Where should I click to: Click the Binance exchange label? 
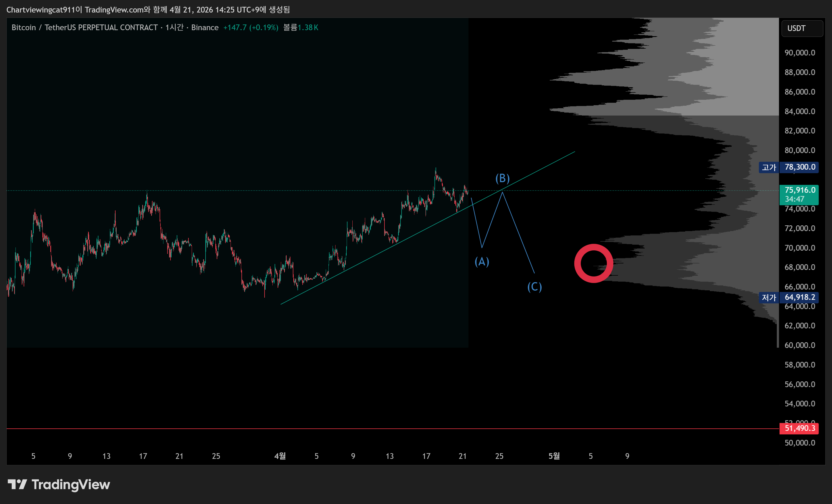[205, 28]
